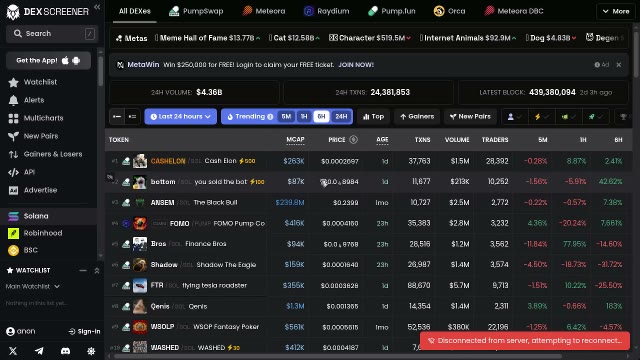Select the Meteora DBC tab

[x=514, y=11]
